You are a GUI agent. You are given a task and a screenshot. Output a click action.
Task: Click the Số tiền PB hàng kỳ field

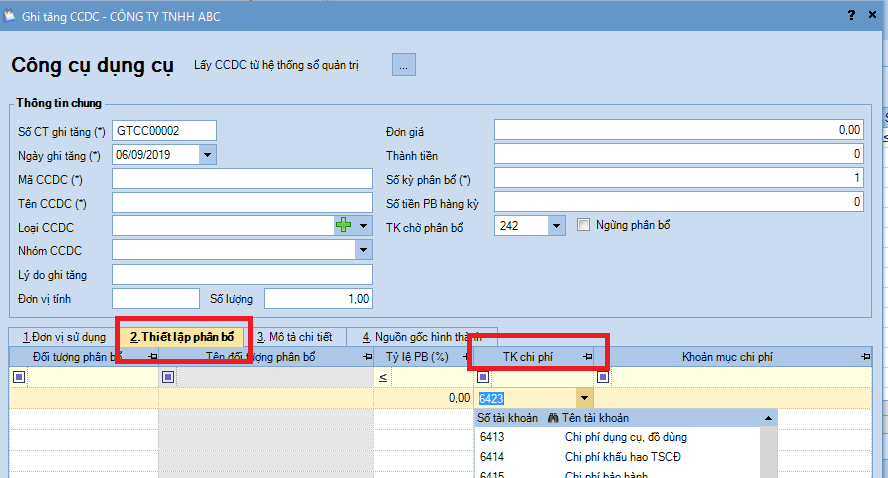(x=678, y=202)
